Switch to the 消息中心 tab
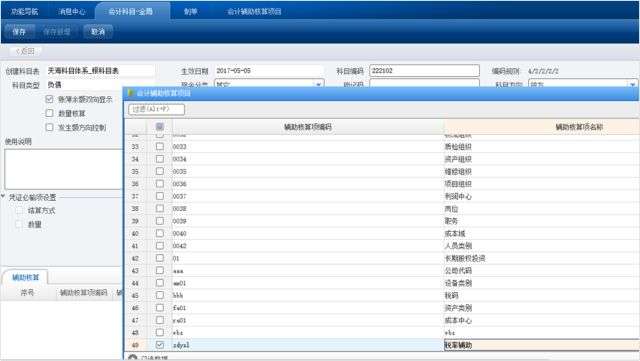This screenshot has height=361, width=640. click(x=72, y=11)
